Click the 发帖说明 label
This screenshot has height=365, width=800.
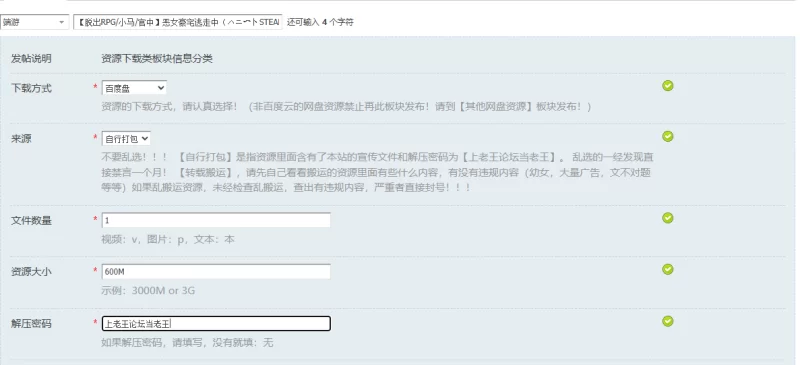pos(31,59)
